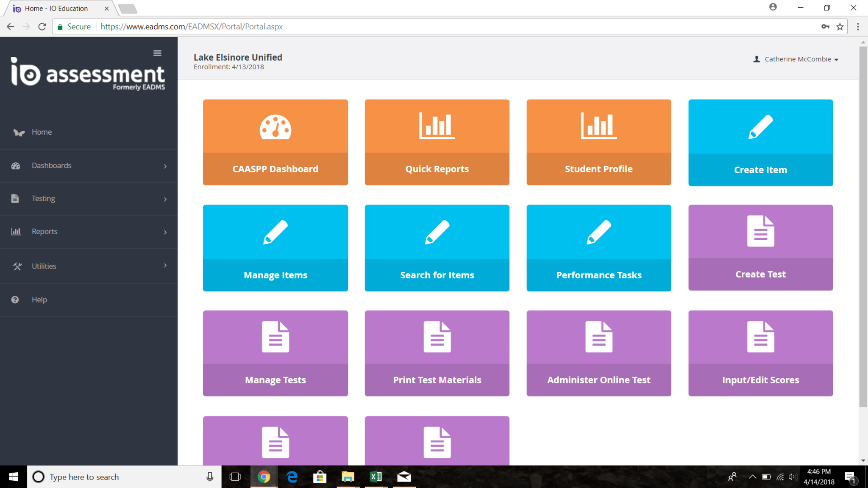Open the CAASPP Dashboard gauge tile
This screenshot has width=868, height=488.
point(275,127)
